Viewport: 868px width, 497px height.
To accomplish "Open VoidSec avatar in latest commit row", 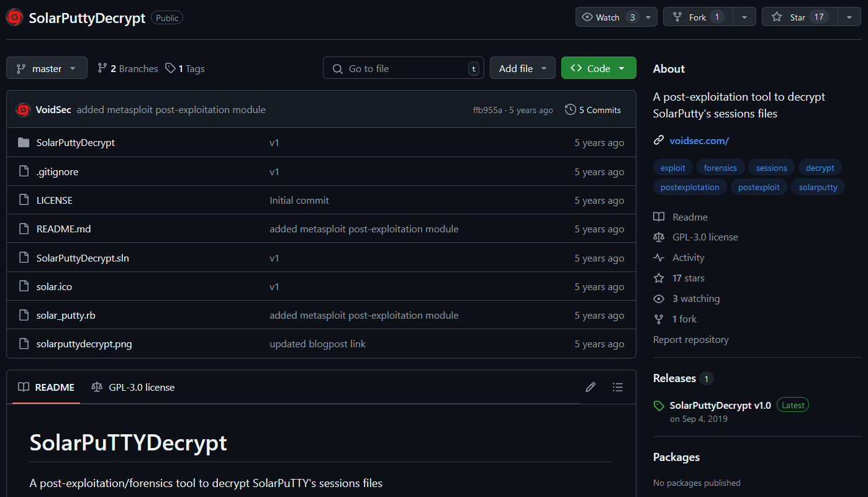I will [23, 110].
